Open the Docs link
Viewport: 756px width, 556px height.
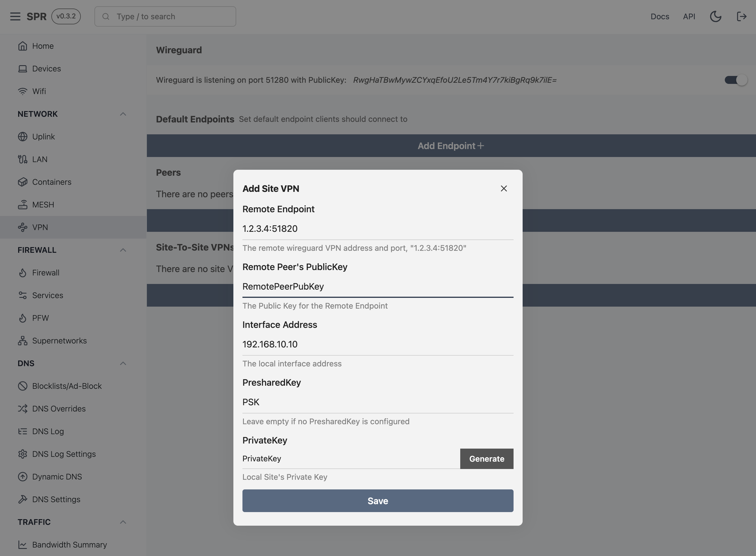pyautogui.click(x=660, y=16)
